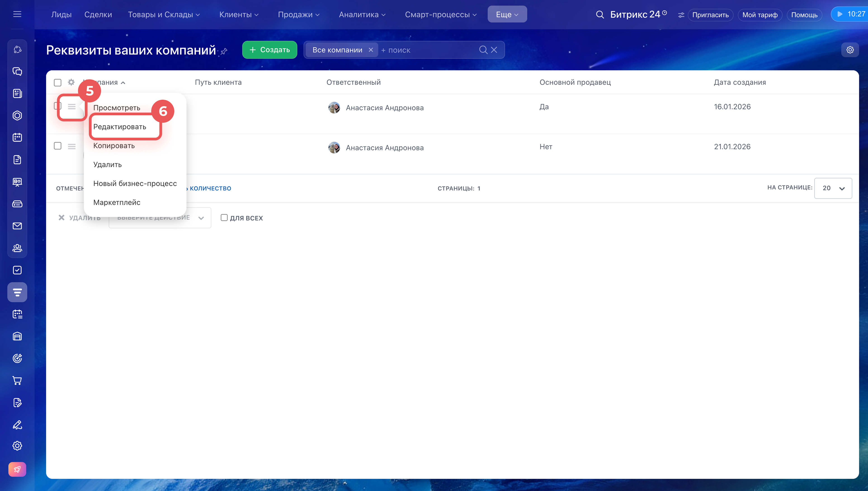Check the second company row checkbox
This screenshot has height=491, width=868.
tap(58, 146)
